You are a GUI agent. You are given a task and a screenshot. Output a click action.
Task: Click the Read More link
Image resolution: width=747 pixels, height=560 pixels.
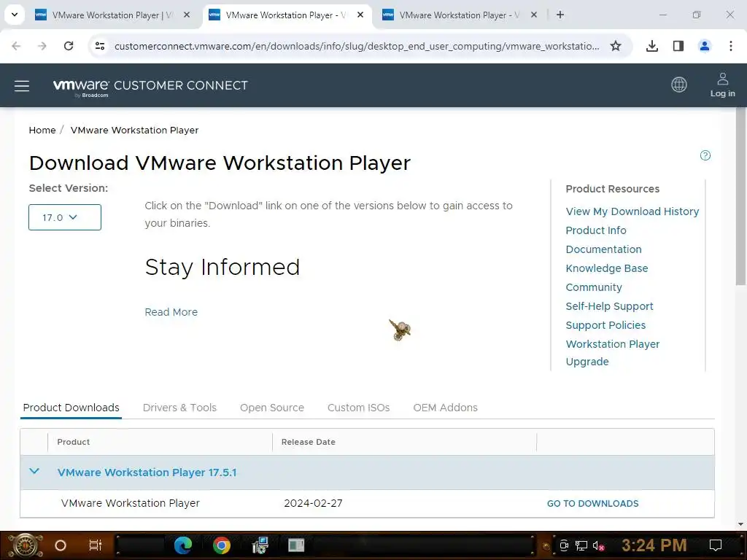[171, 312]
